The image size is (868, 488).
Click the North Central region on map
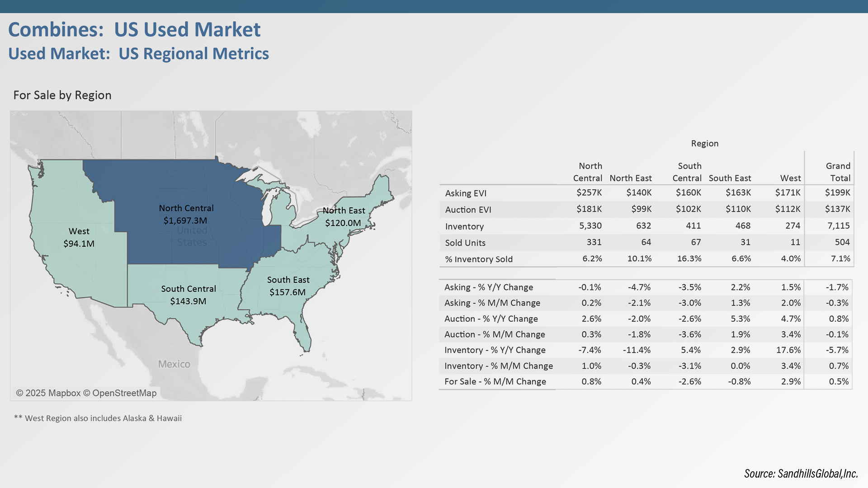[x=186, y=215]
